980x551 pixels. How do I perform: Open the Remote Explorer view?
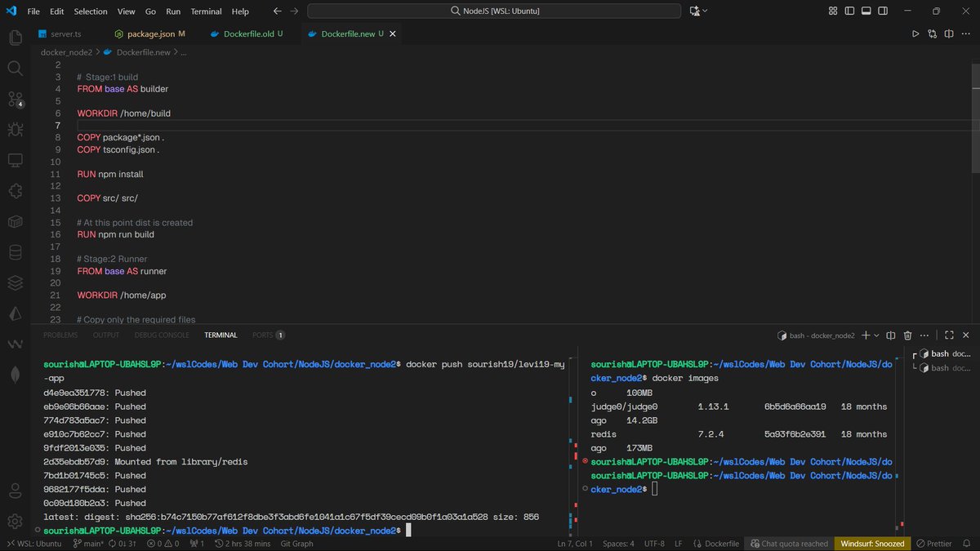tap(15, 160)
